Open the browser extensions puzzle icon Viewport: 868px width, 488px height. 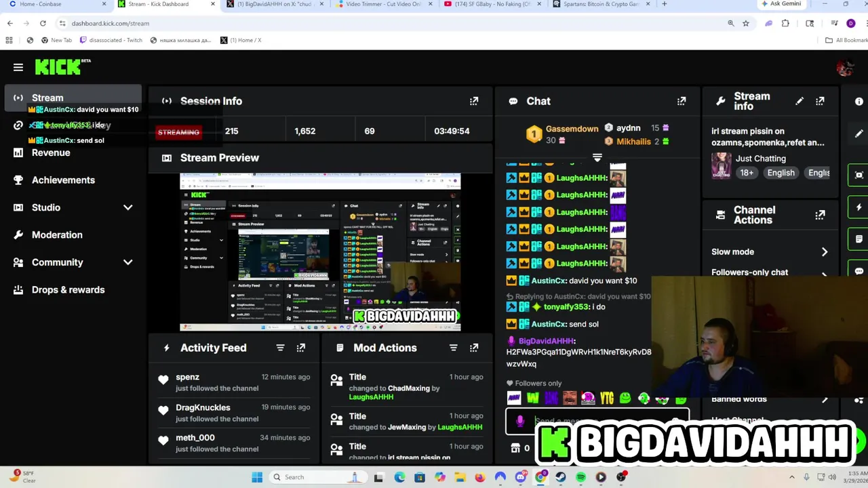[x=785, y=23]
